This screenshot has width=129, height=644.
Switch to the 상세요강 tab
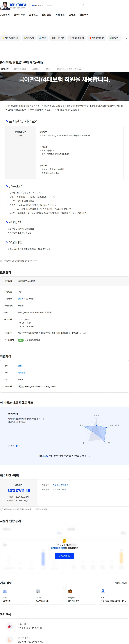point(5,69)
